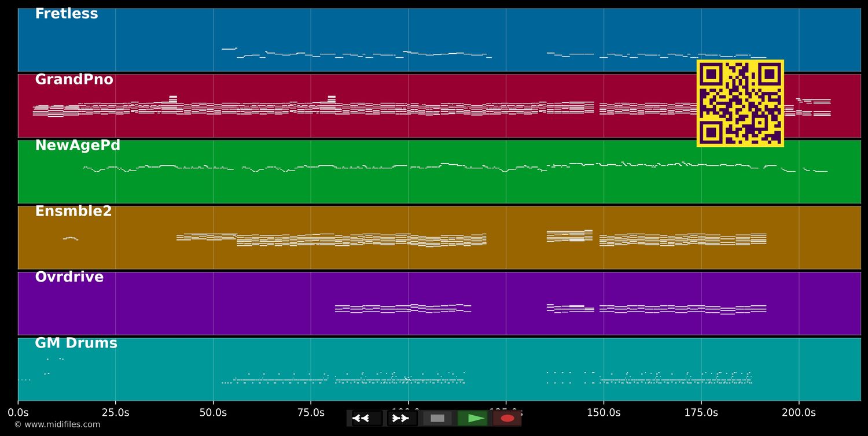Select the Fretless track label
The height and width of the screenshot is (436, 868).
67,14
